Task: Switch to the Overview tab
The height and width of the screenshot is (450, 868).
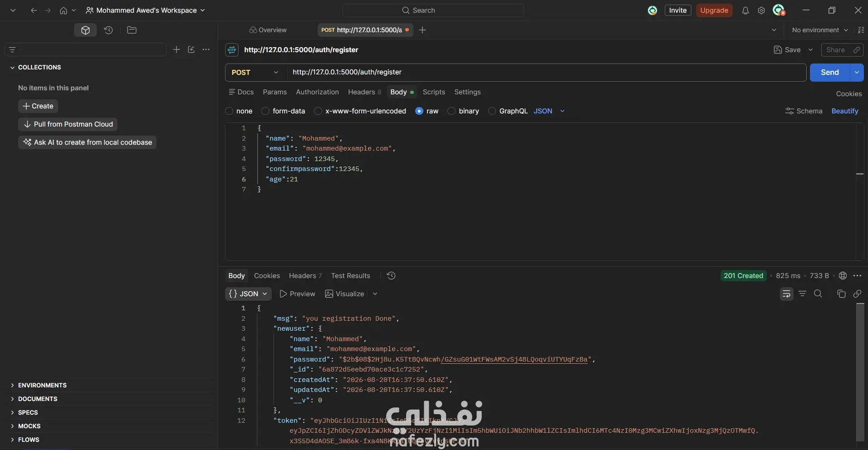Action: [x=268, y=30]
